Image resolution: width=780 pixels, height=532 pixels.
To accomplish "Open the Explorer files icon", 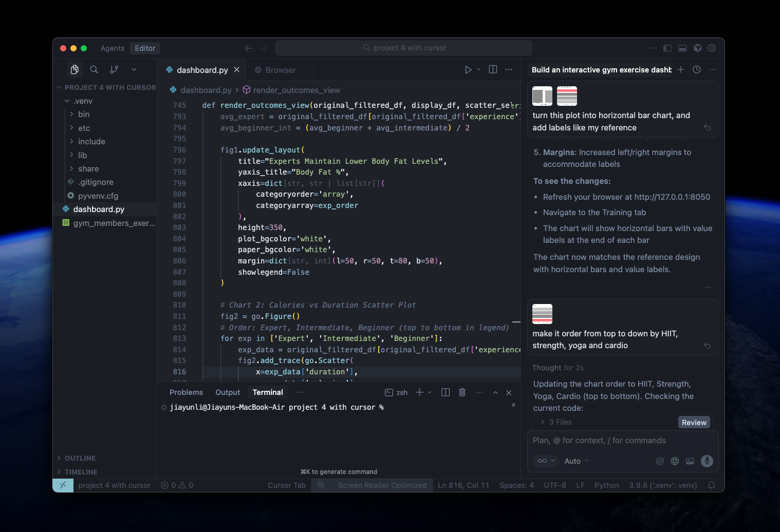I will [75, 69].
